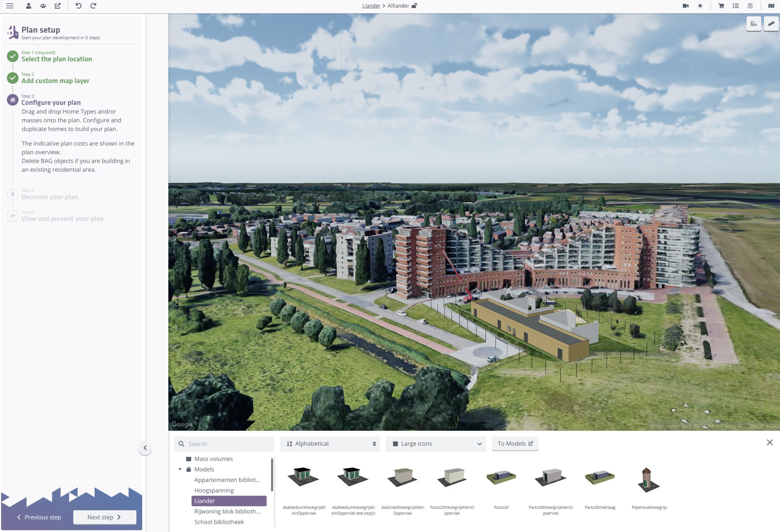Open the hamburger main menu
The height and width of the screenshot is (532, 780).
pyautogui.click(x=10, y=6)
